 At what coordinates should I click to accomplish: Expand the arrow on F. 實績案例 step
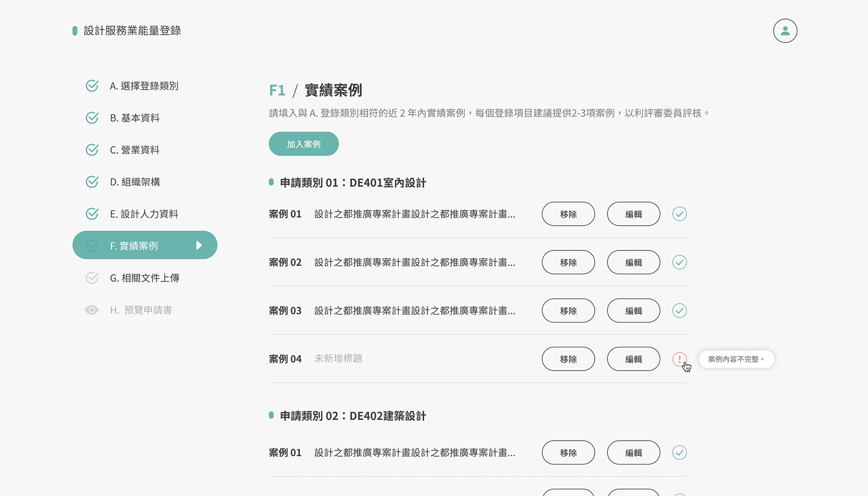[200, 245]
